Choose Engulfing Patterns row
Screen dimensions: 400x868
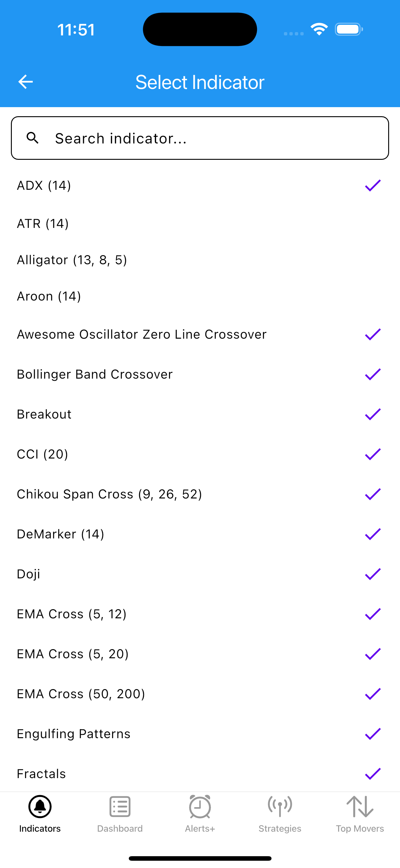pyautogui.click(x=200, y=734)
